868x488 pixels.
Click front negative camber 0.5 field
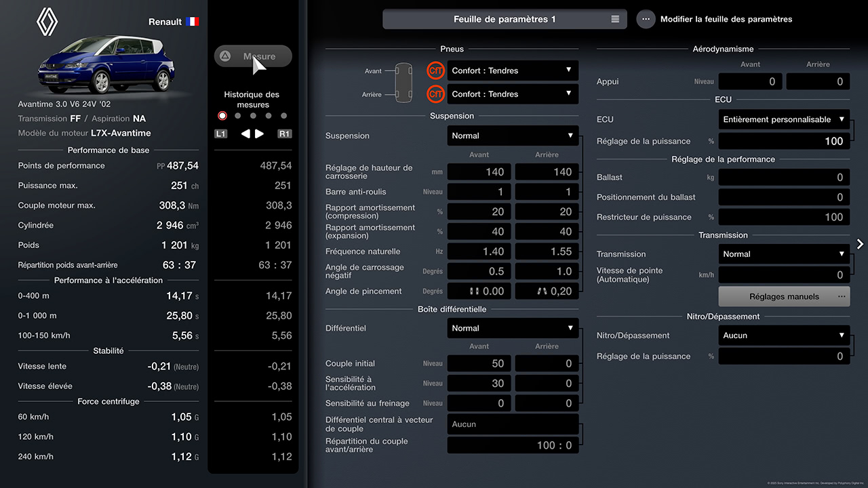point(479,271)
